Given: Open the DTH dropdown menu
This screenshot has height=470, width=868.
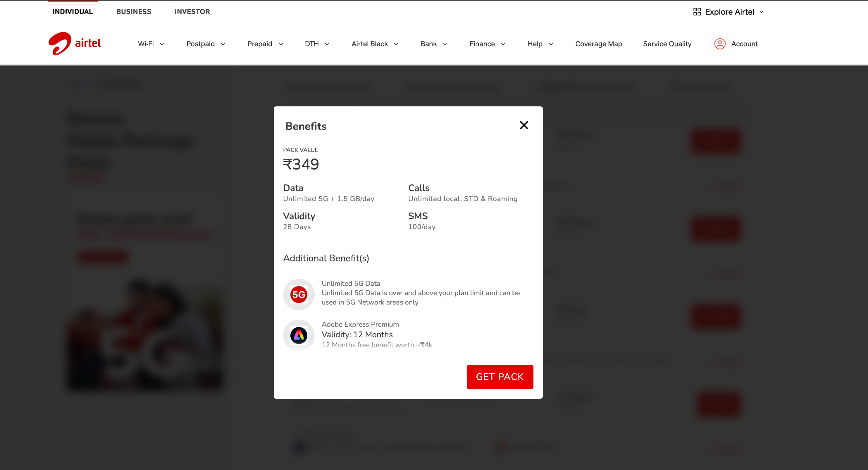Looking at the screenshot, I should 317,44.
